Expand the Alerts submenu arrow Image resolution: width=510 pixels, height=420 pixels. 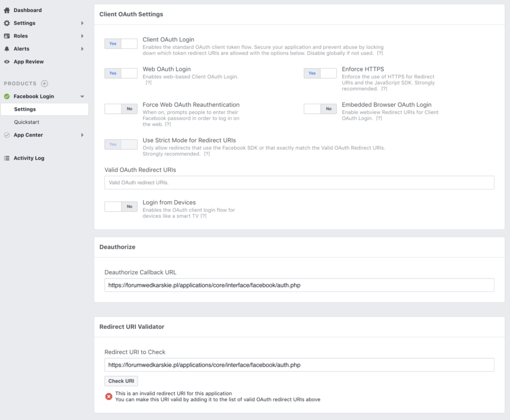tap(82, 49)
